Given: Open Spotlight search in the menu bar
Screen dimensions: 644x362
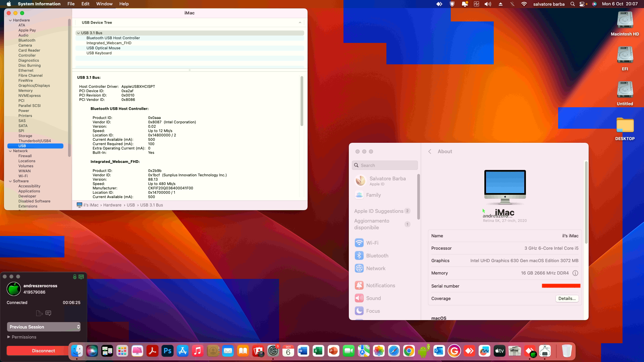Looking at the screenshot, I should coord(573,4).
